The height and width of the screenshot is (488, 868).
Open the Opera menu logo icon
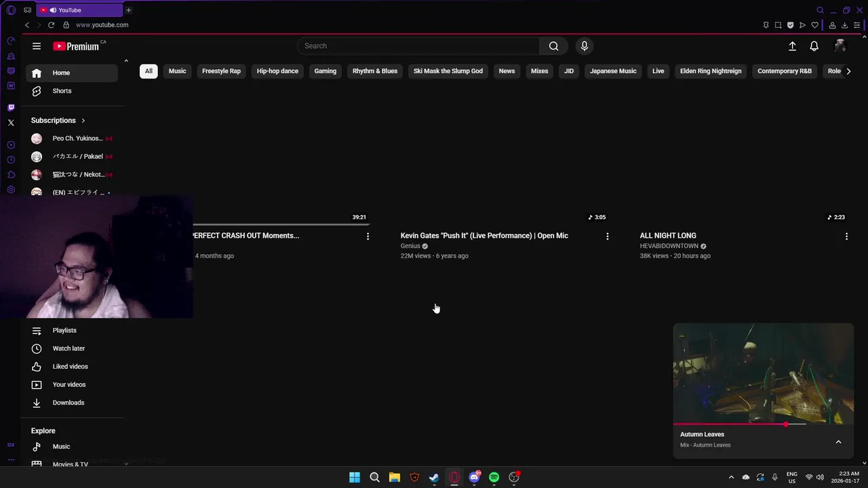coord(11,10)
